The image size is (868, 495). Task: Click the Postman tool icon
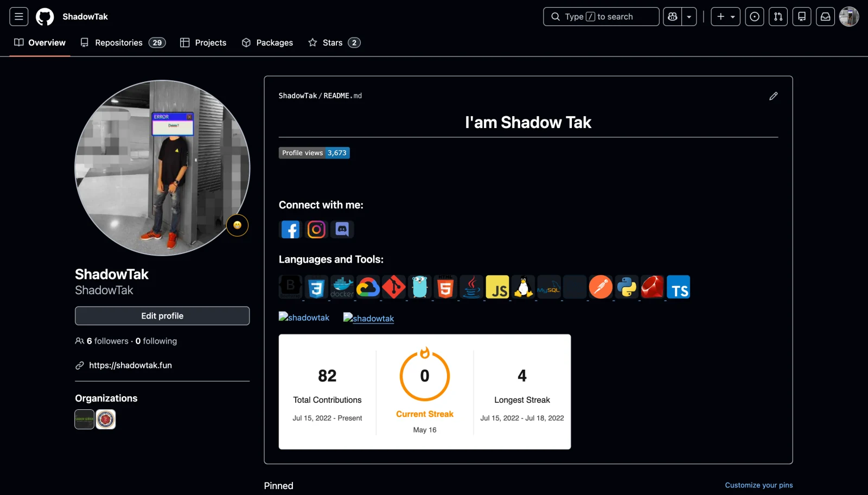click(601, 287)
